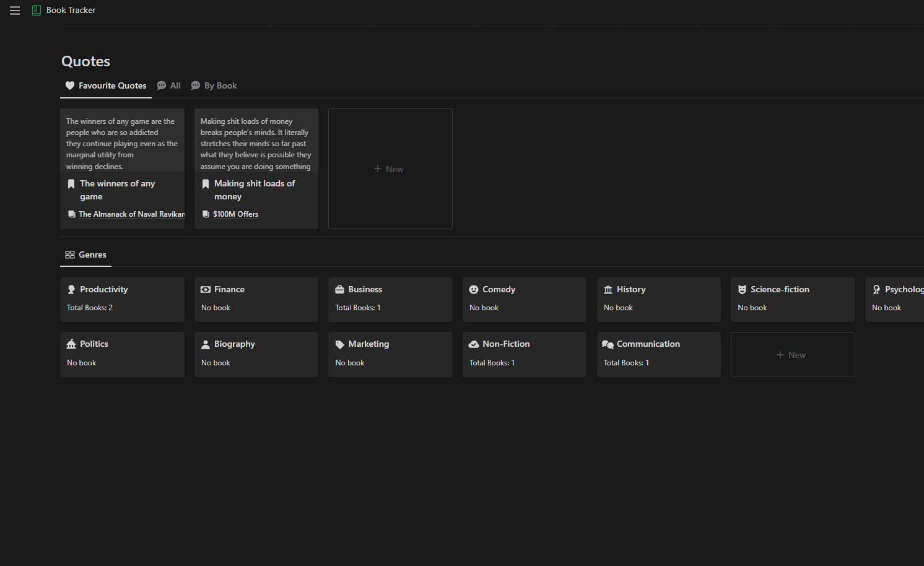The image size is (924, 566).
Task: Click Total Books: 2 under Productivity
Action: (x=90, y=308)
